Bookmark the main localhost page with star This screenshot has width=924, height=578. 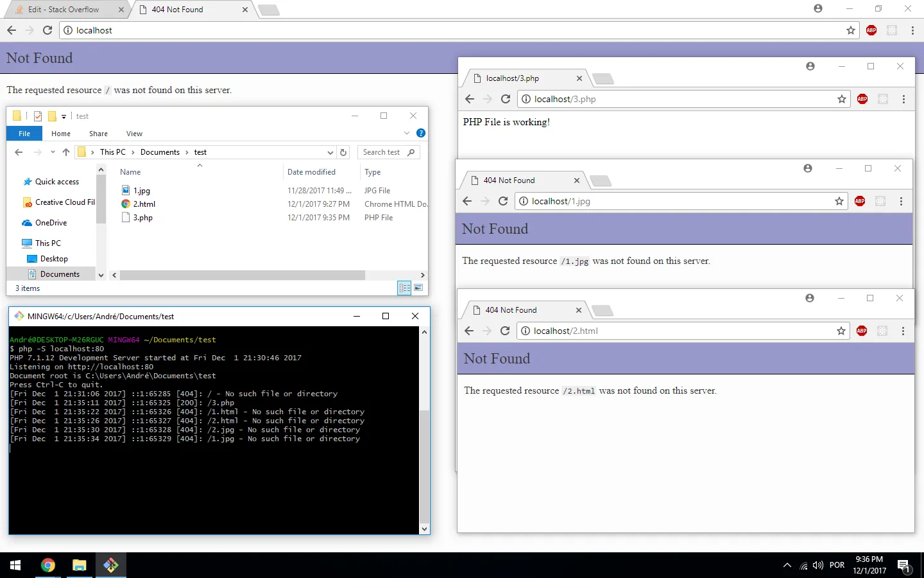[x=851, y=30]
